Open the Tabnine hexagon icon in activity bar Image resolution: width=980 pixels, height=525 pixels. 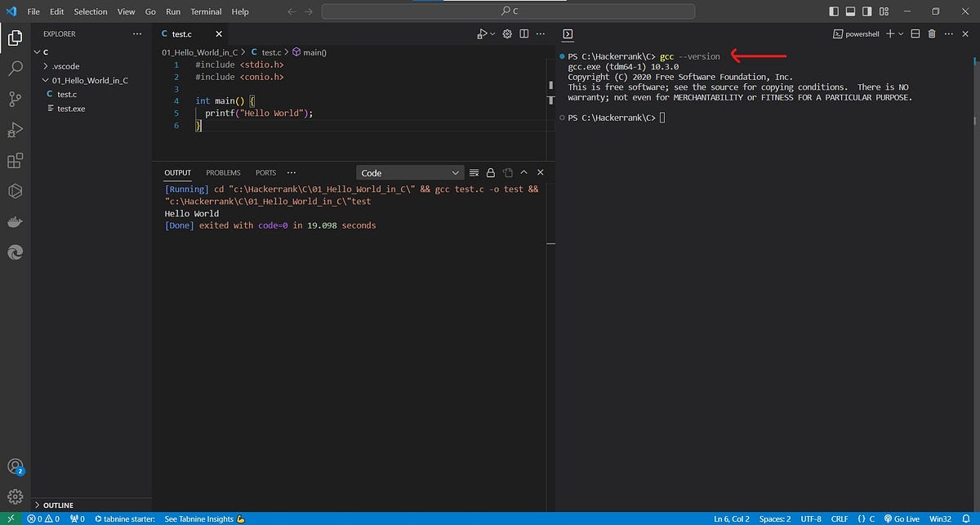point(15,191)
